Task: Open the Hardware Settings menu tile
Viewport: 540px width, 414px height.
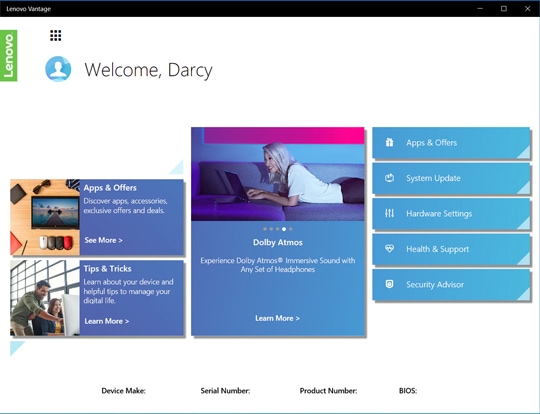Action: [x=451, y=214]
